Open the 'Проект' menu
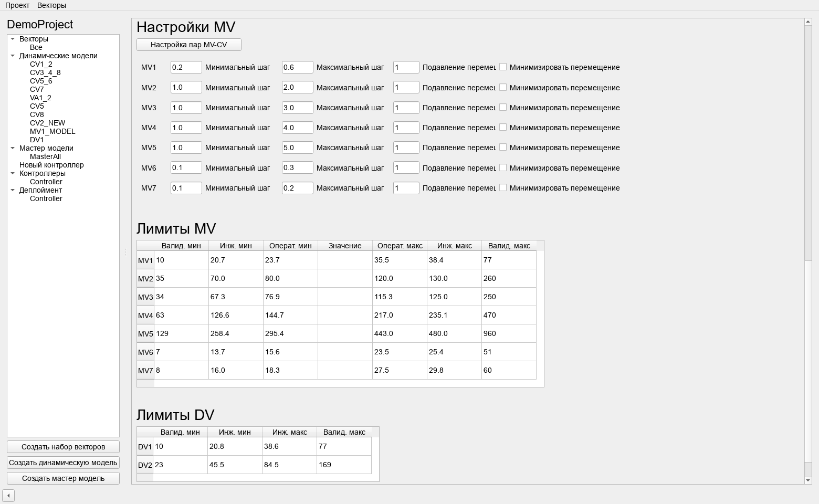Screen dimensions: 819x504 (17, 5)
